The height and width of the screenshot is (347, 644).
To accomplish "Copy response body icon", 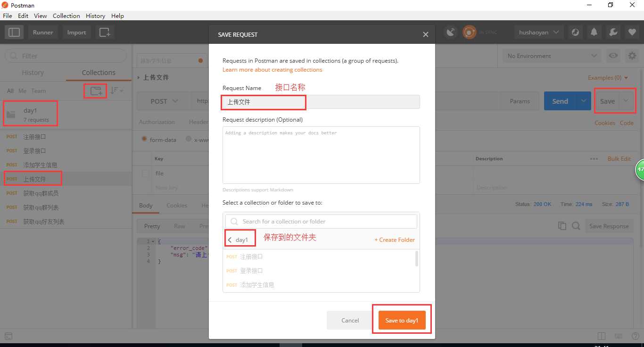I will [x=562, y=226].
